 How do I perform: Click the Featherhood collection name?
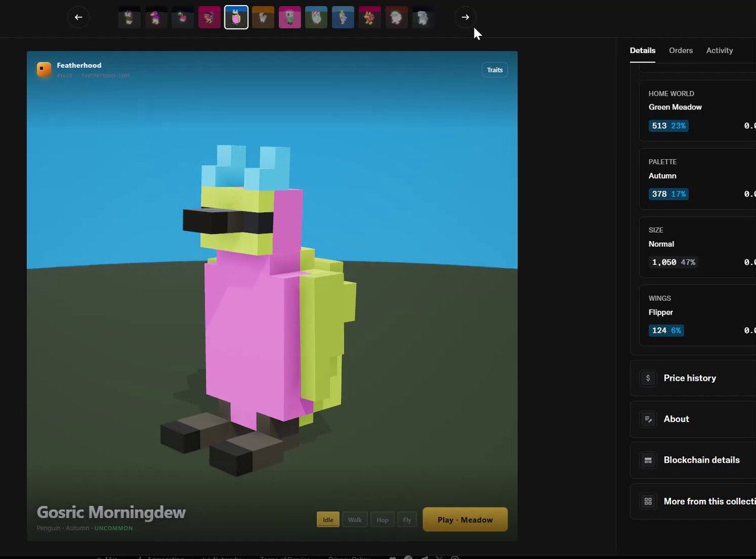pyautogui.click(x=79, y=65)
